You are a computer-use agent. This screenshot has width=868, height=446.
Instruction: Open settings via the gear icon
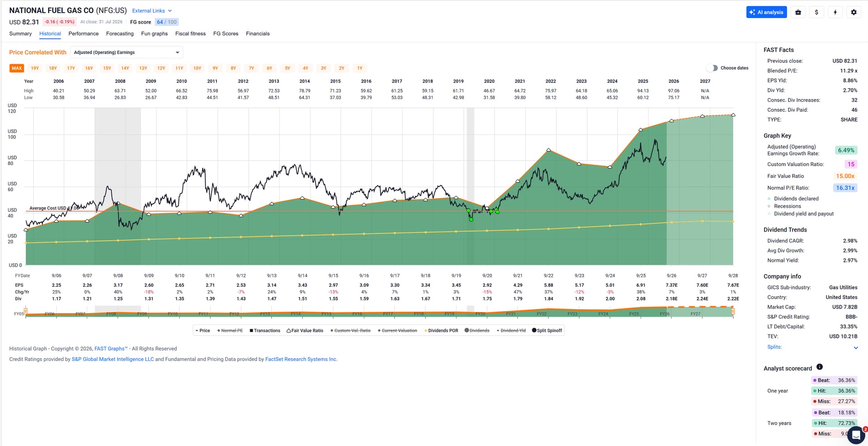pyautogui.click(x=854, y=12)
